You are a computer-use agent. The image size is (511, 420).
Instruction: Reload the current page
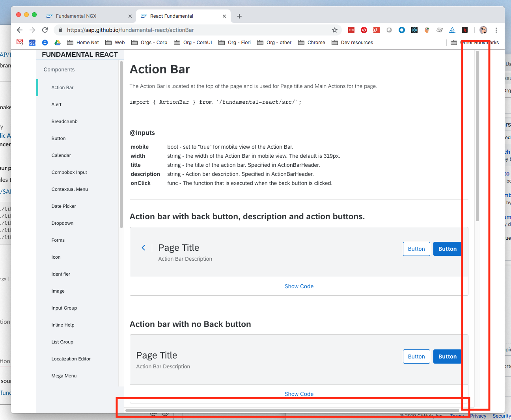45,30
